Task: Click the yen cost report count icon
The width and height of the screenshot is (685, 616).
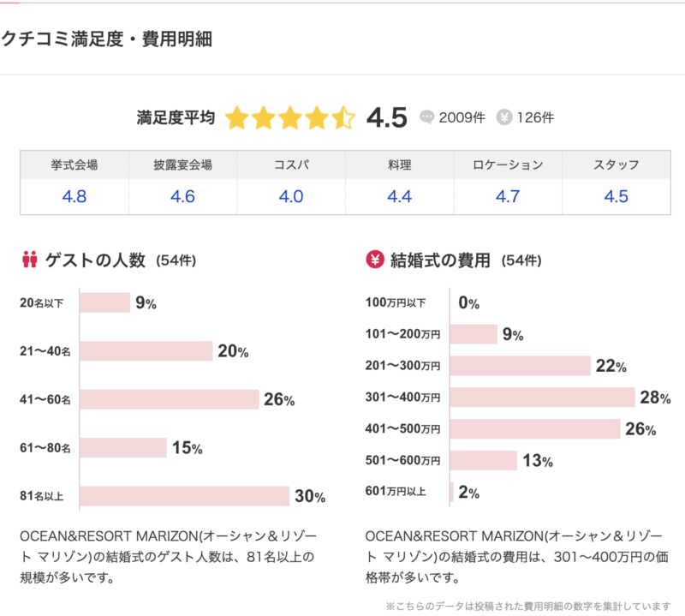Action: (504, 117)
